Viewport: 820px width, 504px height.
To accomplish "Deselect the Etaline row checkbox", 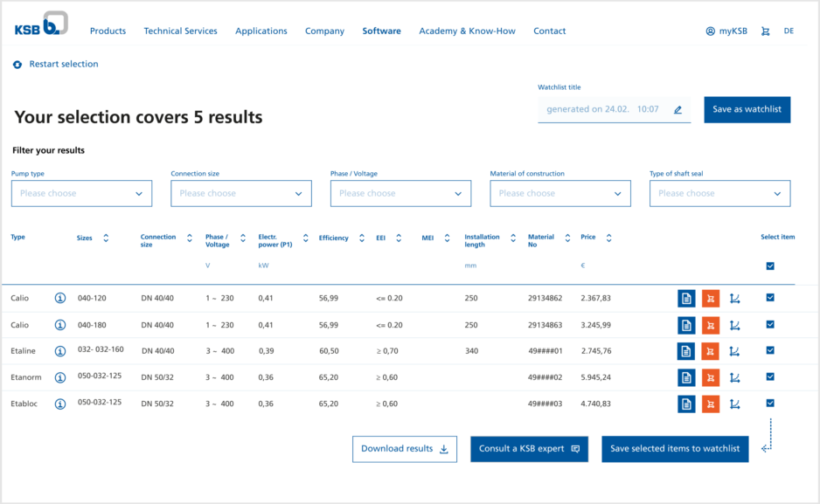I will pyautogui.click(x=770, y=350).
